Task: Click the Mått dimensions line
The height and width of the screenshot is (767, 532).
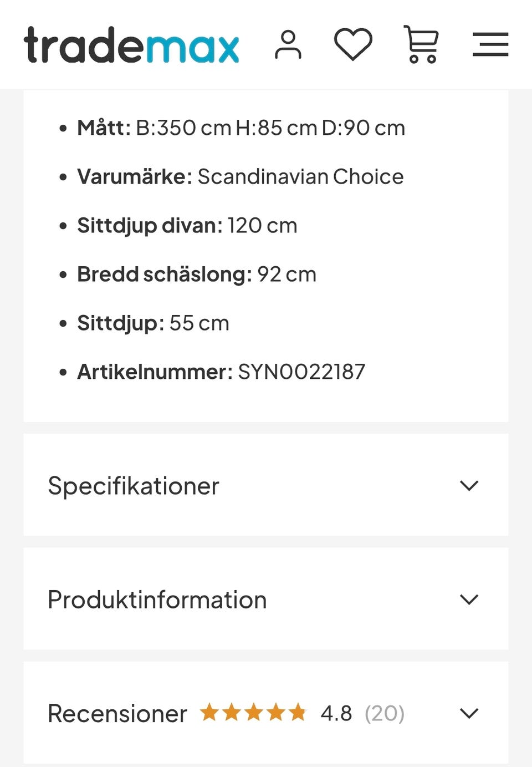Action: (x=241, y=128)
